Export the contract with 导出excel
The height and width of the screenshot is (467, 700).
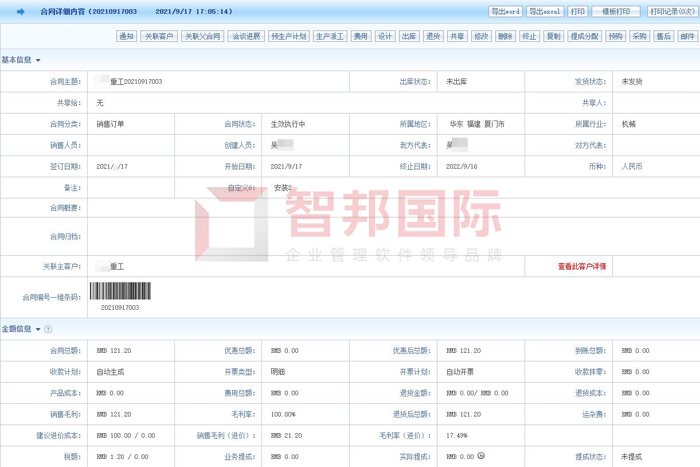pyautogui.click(x=545, y=12)
